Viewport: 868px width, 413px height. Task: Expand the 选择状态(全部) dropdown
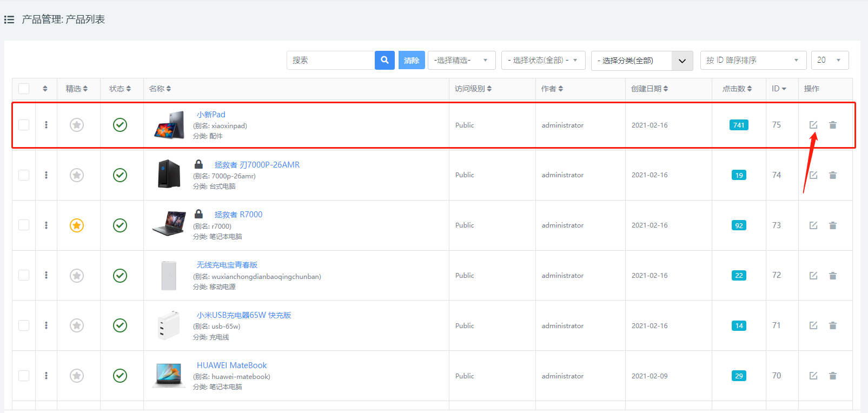click(x=543, y=60)
